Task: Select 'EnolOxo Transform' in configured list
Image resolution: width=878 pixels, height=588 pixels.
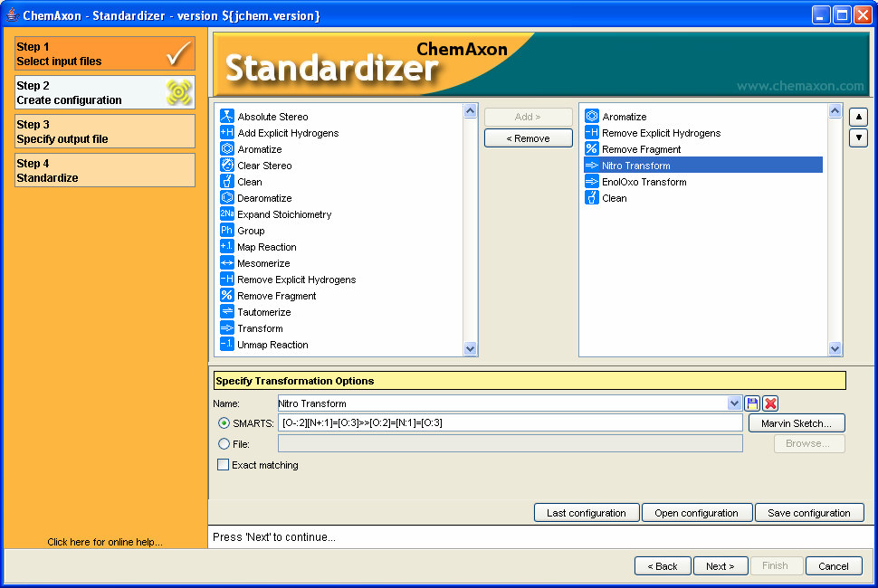Action: pos(644,182)
